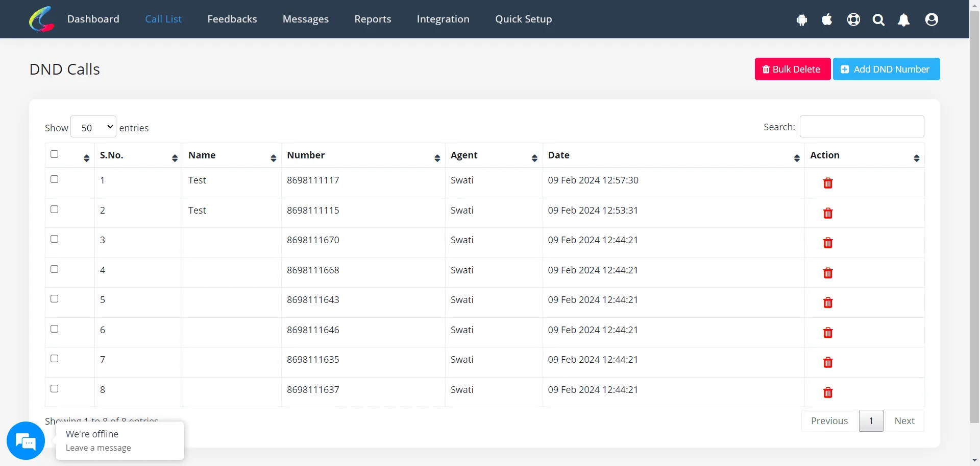This screenshot has height=466, width=980.
Task: Click Leave a message in chat widget
Action: (x=99, y=448)
